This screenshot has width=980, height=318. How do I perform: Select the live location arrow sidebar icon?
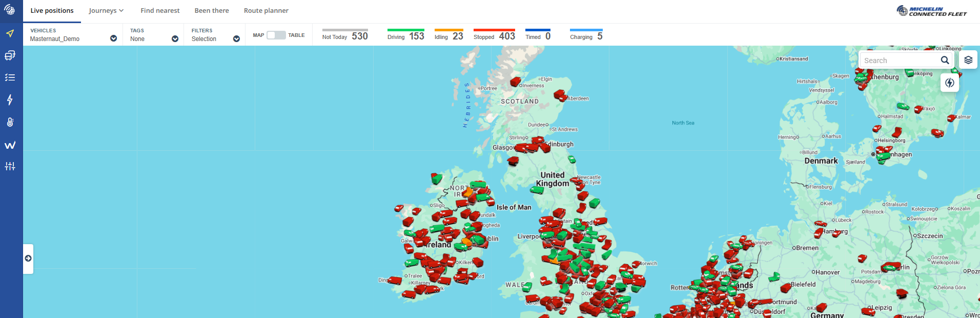tap(10, 33)
